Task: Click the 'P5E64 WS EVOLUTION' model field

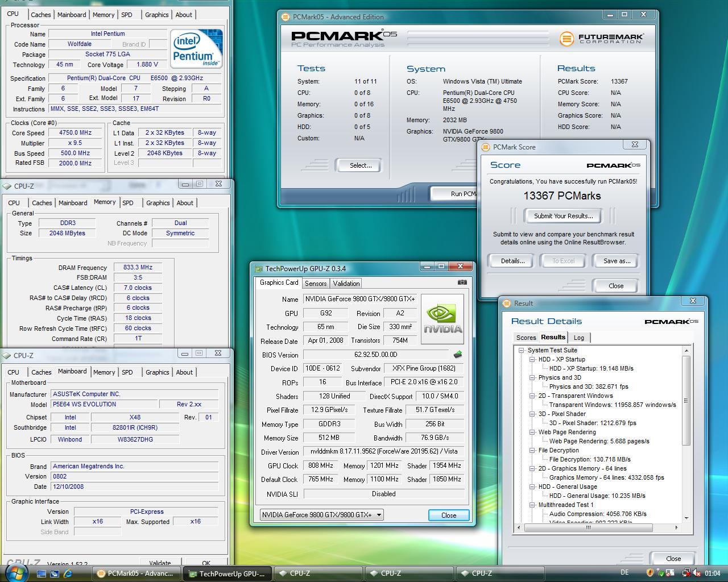Action: 104,404
